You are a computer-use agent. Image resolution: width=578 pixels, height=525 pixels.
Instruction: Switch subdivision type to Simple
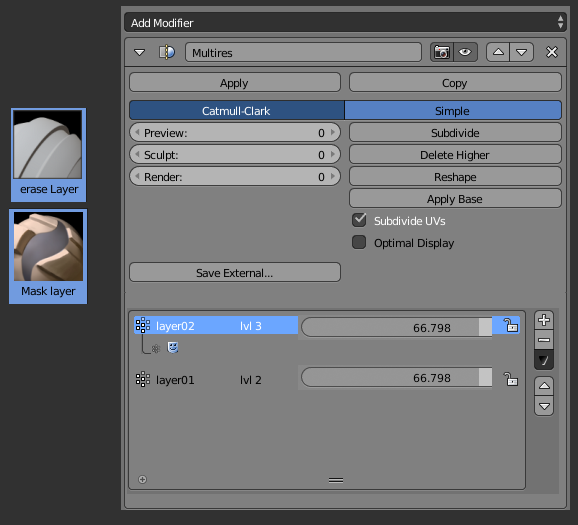(453, 111)
